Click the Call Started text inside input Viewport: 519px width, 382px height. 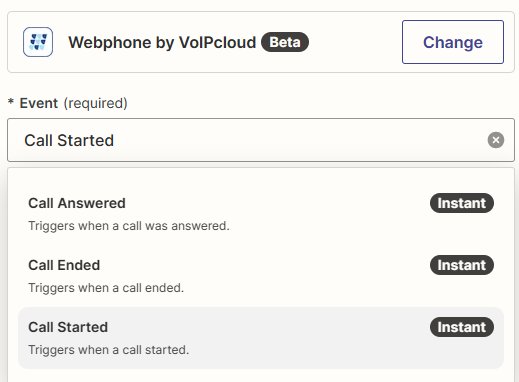[x=69, y=140]
